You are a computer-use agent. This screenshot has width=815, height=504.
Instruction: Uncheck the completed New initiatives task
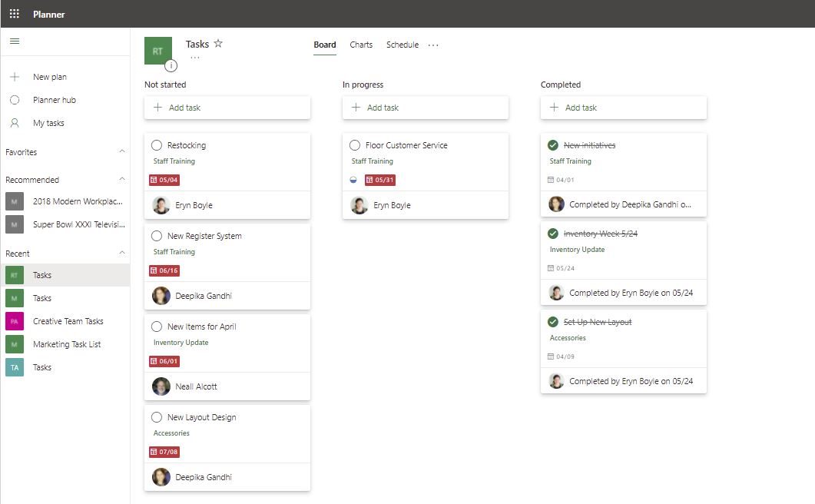pyautogui.click(x=552, y=144)
